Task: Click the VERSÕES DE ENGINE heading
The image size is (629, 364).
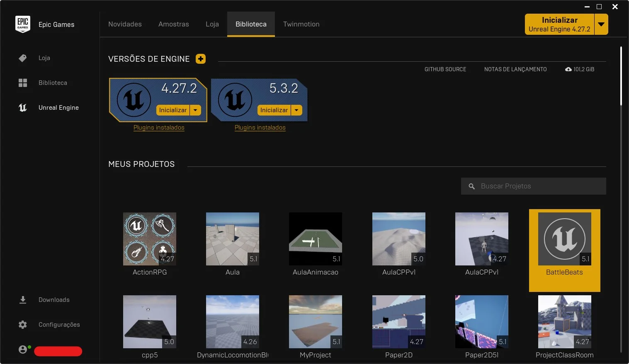Action: tap(149, 59)
